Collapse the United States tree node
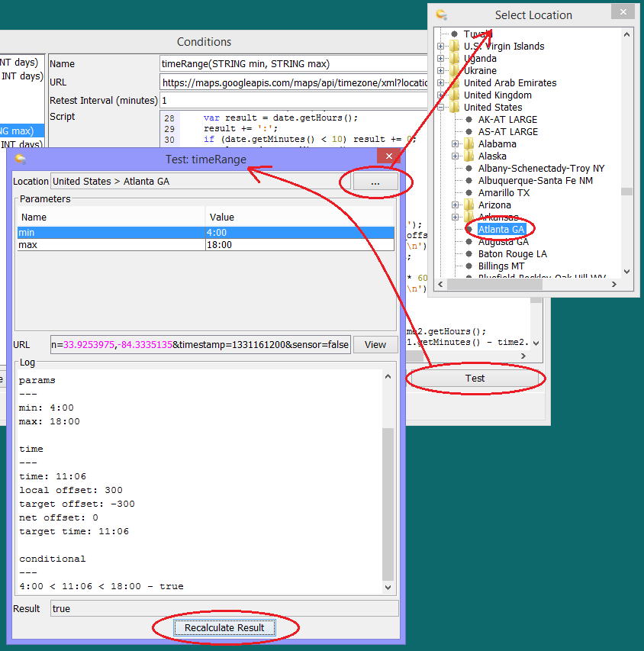 (x=440, y=108)
